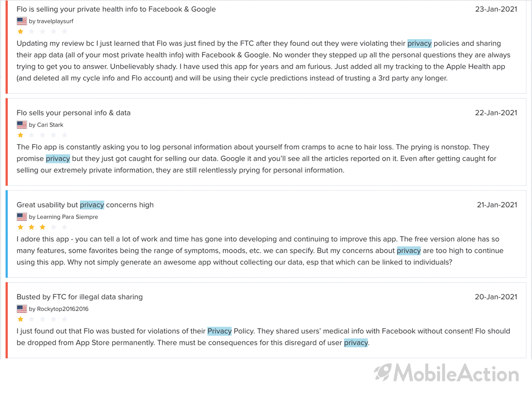Click the single gold star on Cari Stark's review
The width and height of the screenshot is (532, 406).
pos(20,135)
